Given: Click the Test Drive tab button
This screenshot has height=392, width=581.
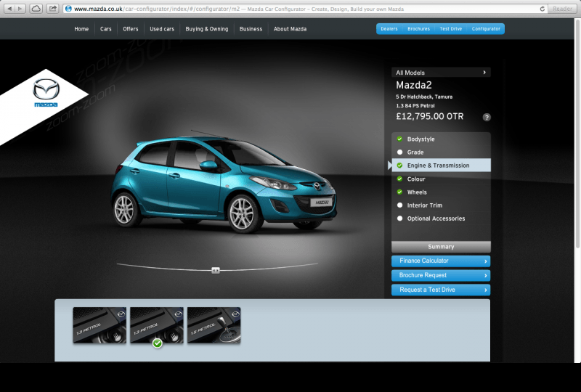Looking at the screenshot, I should [451, 29].
